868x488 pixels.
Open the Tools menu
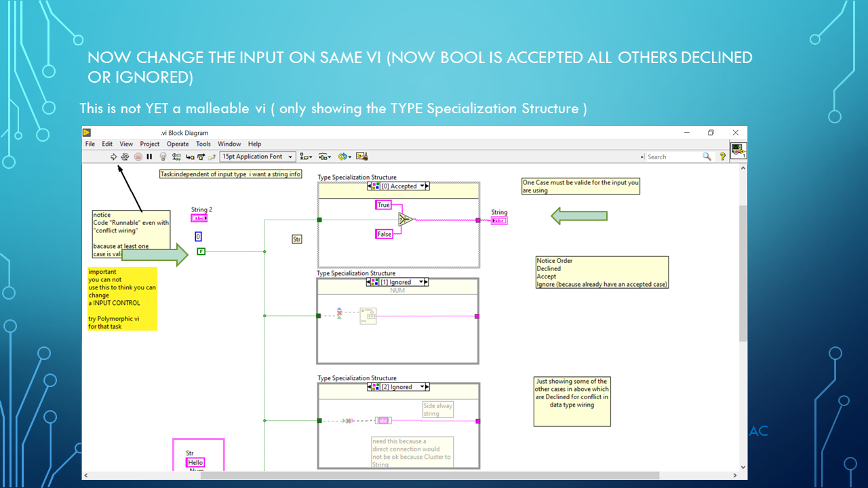coord(203,144)
